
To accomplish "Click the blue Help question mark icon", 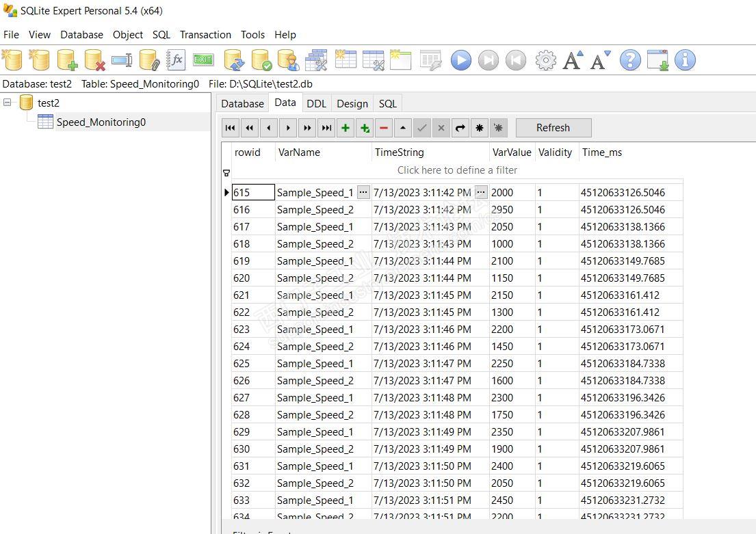I will point(630,60).
